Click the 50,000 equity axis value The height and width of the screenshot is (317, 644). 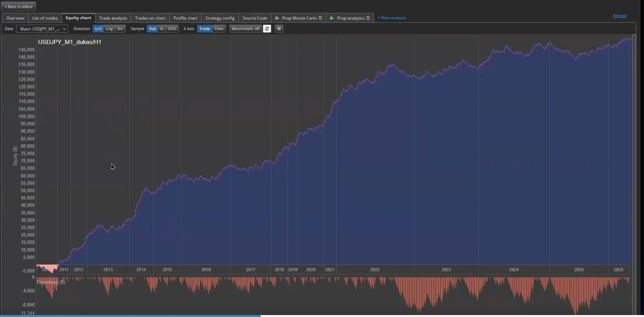[28, 190]
